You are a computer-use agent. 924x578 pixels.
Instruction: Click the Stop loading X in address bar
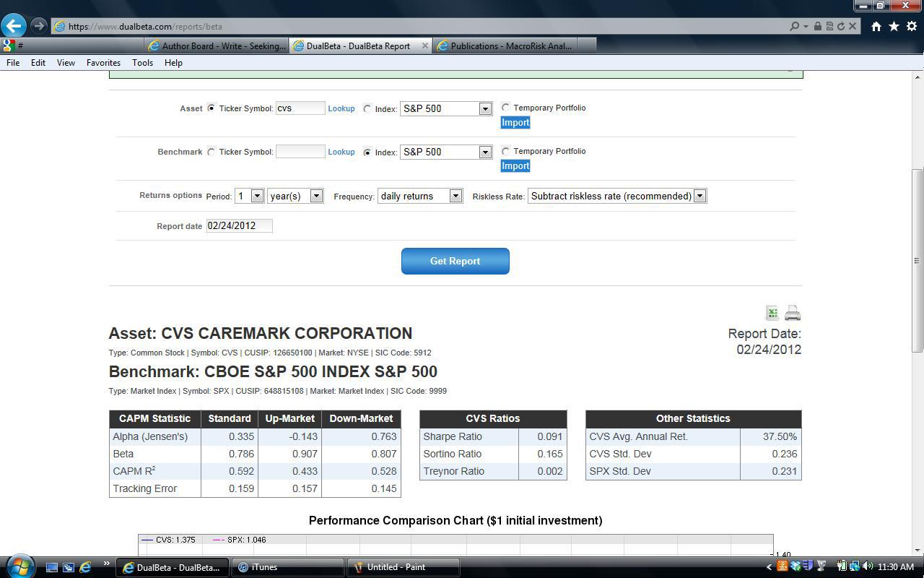point(853,26)
